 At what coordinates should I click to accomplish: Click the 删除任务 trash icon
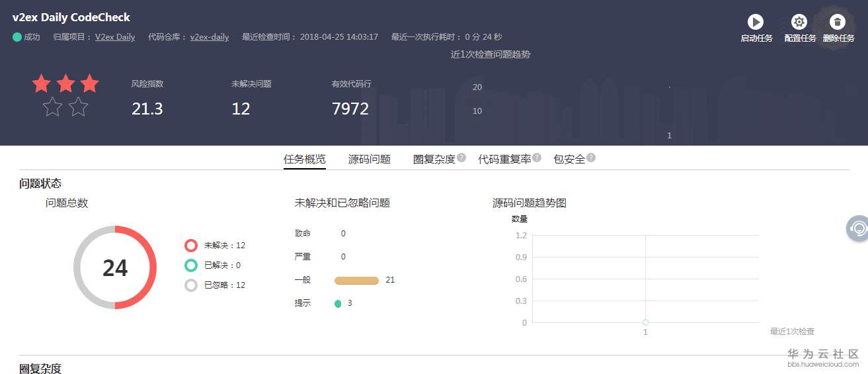tap(838, 22)
